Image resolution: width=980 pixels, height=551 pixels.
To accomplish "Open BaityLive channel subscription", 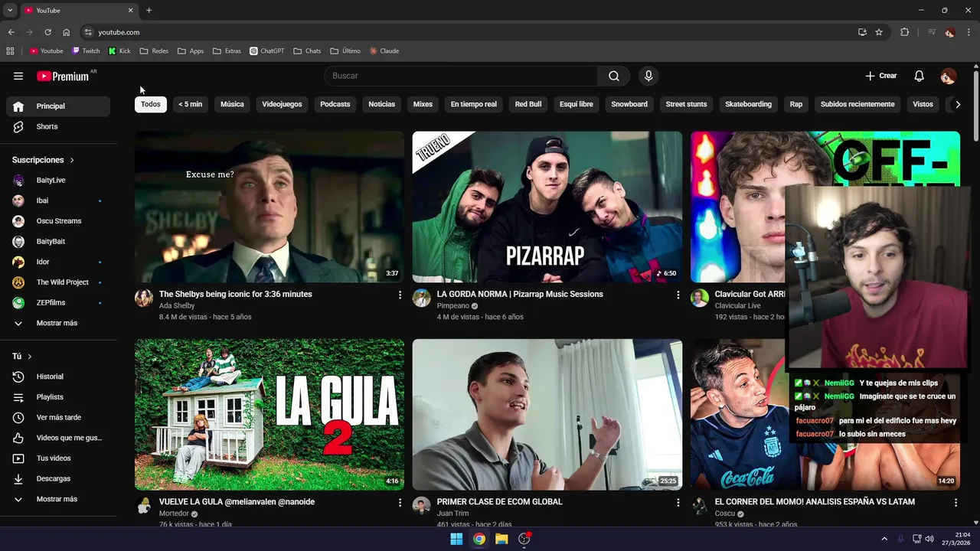I will 58,180.
